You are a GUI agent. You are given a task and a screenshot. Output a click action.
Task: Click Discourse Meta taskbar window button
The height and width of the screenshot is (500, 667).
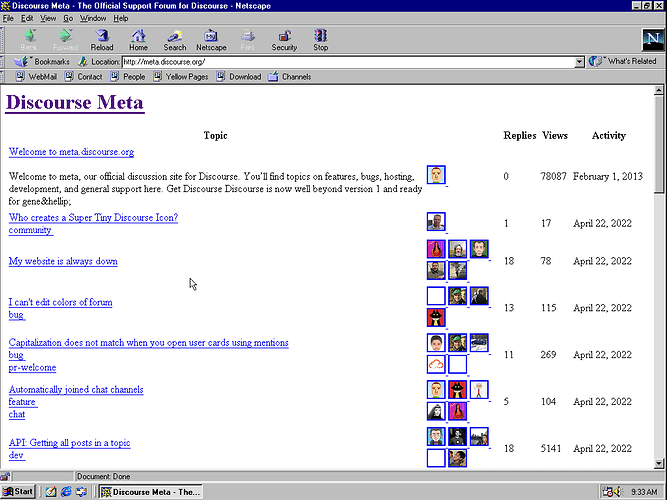coord(151,492)
